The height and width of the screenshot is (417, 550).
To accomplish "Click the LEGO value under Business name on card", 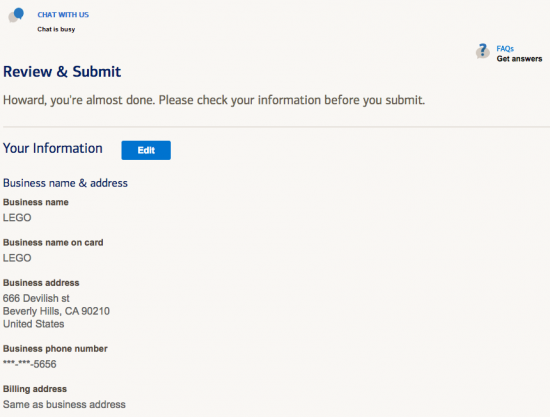I will tap(17, 258).
